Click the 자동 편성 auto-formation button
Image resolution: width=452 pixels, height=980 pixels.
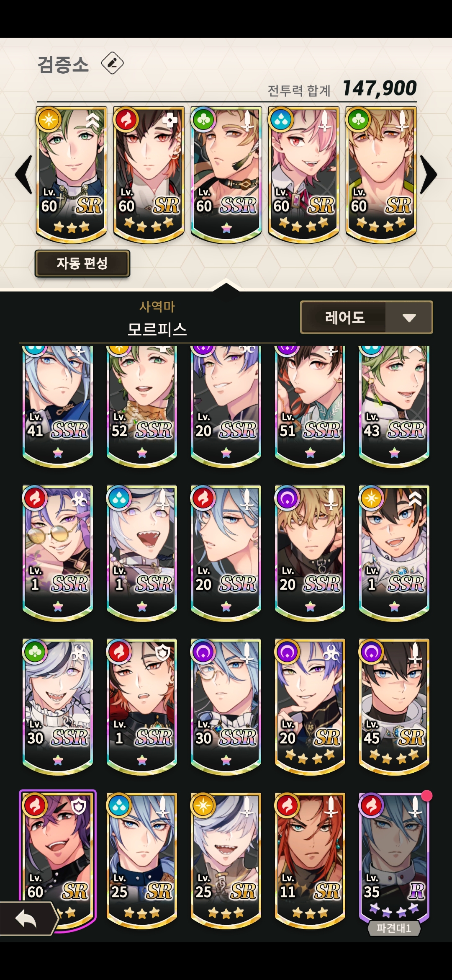click(x=82, y=263)
